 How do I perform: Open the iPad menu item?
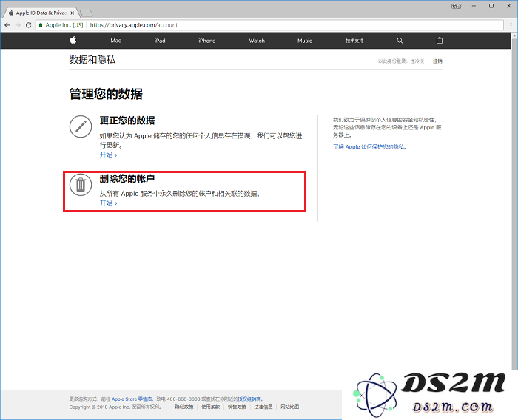pos(160,41)
